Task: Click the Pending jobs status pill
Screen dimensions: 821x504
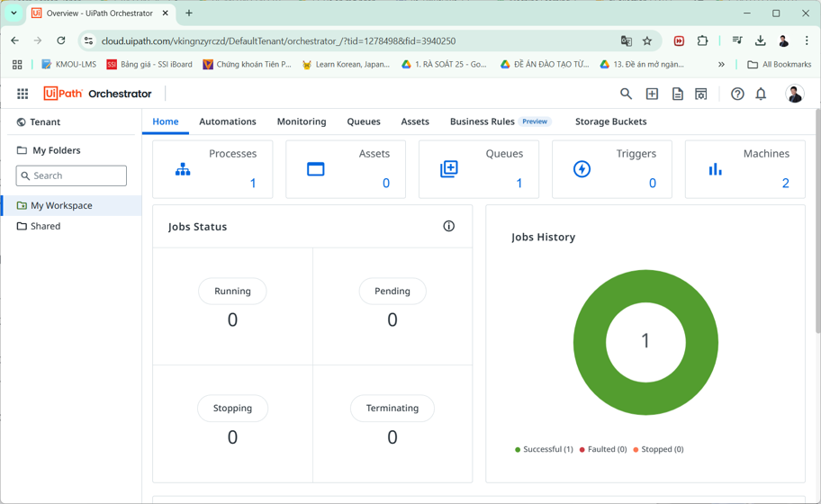Action: [x=392, y=291]
